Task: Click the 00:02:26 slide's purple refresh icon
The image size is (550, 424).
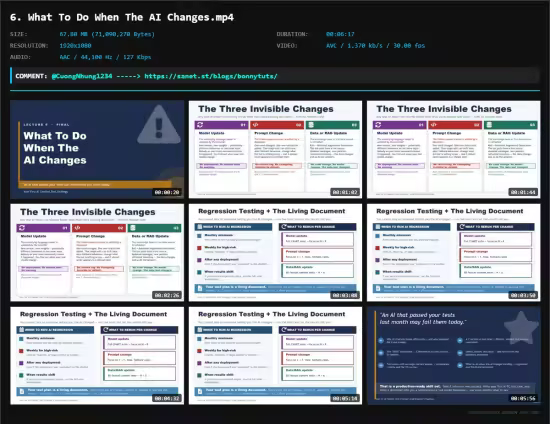Action: pos(22,228)
